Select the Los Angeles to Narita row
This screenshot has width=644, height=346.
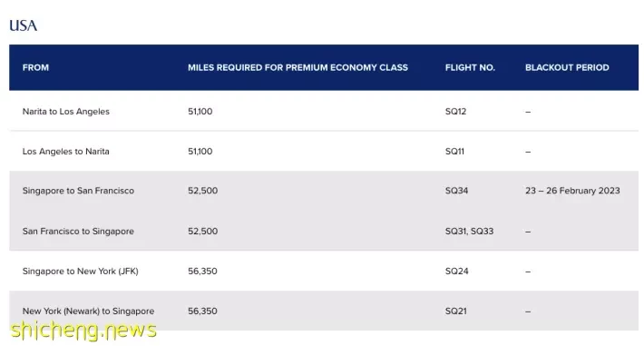pos(324,151)
